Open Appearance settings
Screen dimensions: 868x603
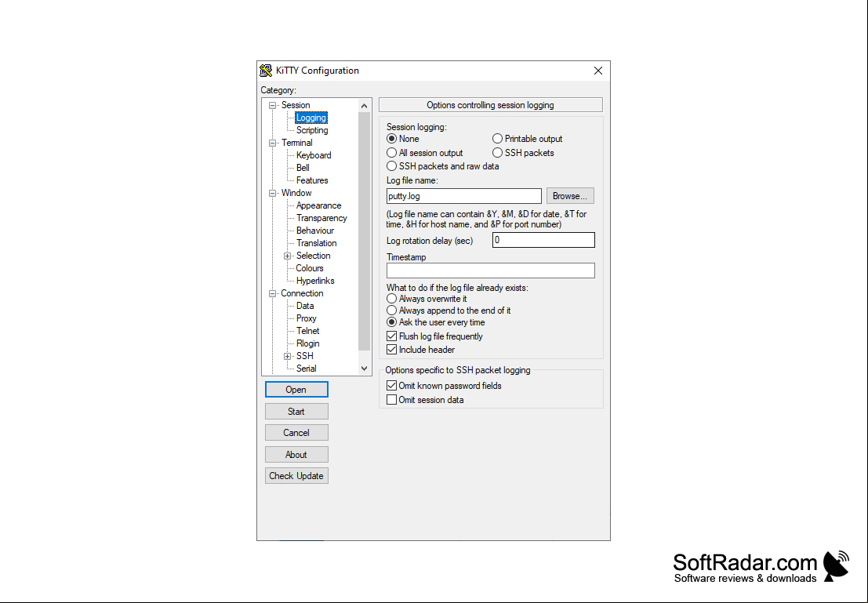[x=318, y=205]
